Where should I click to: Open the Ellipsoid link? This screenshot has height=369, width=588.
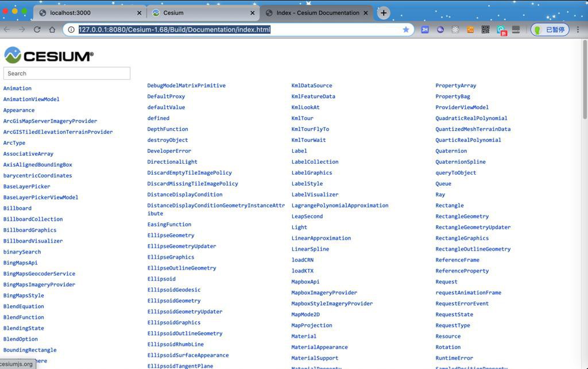coord(161,279)
